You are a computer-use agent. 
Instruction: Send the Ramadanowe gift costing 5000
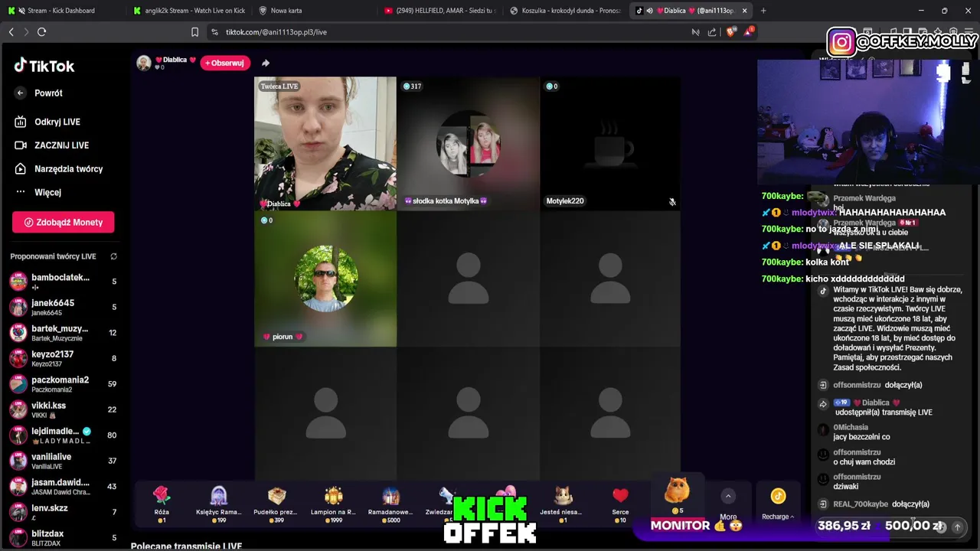click(390, 504)
